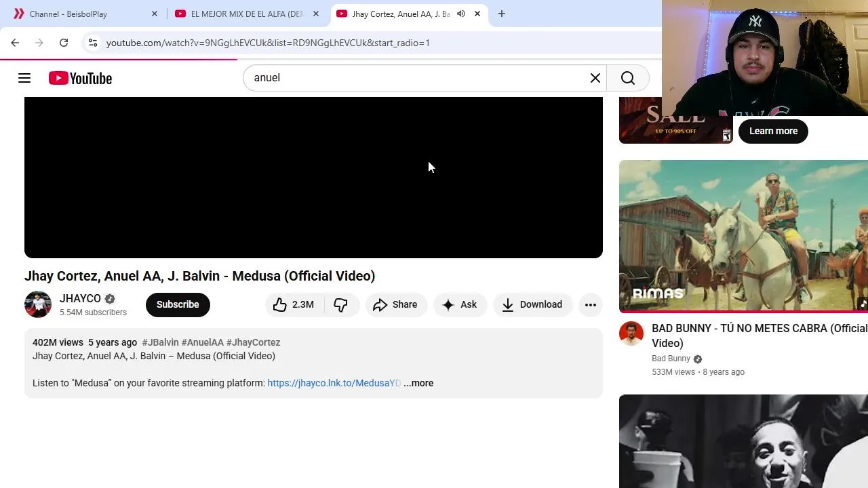868x488 pixels.
Task: Open the YouTube hamburger guide menu
Action: (x=24, y=78)
